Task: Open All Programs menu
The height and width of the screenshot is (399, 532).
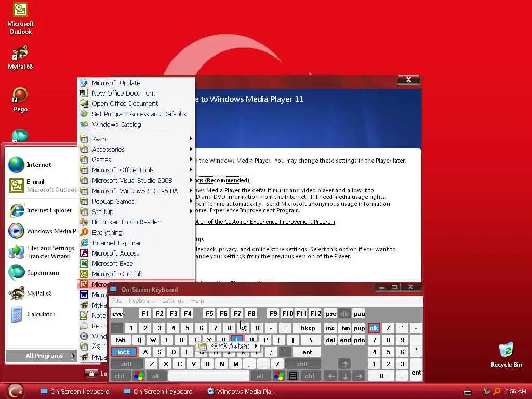Action: pyautogui.click(x=42, y=356)
